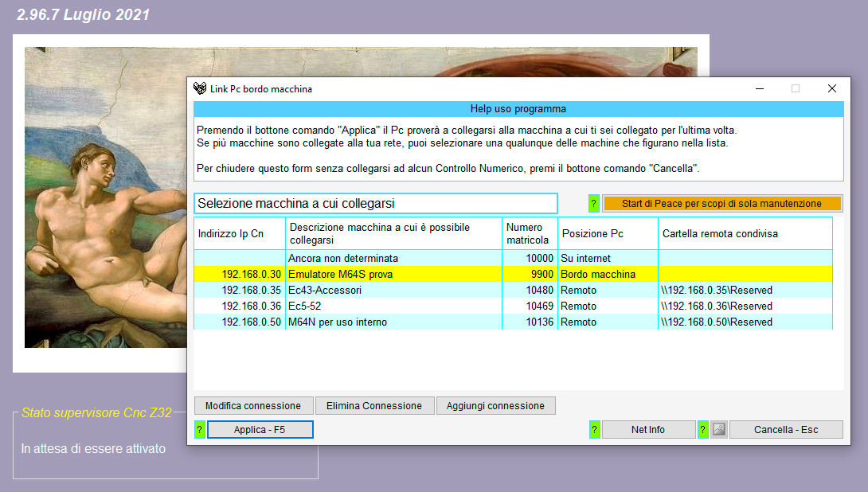
Task: Click the picture icon button near Cancella
Action: tap(718, 429)
